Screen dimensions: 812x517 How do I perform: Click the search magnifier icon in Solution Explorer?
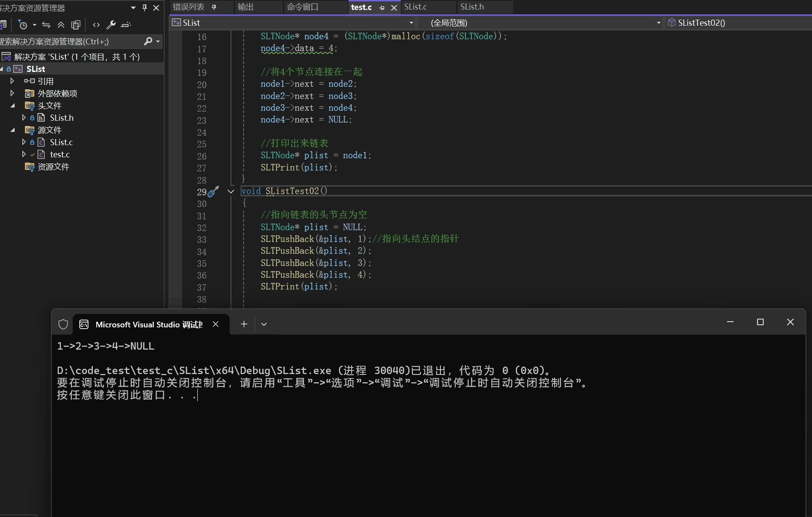coord(148,41)
